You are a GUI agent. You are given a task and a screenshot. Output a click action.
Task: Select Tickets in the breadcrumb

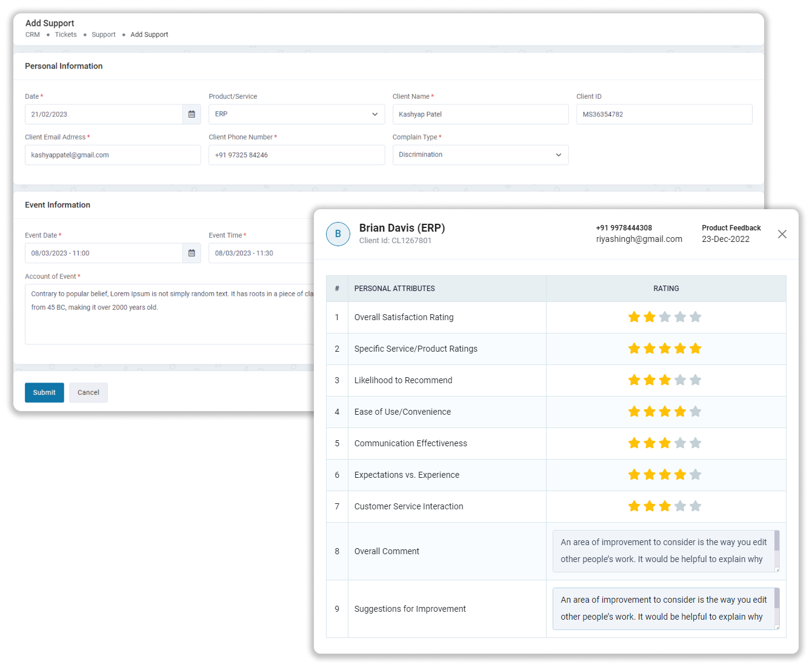(x=65, y=35)
